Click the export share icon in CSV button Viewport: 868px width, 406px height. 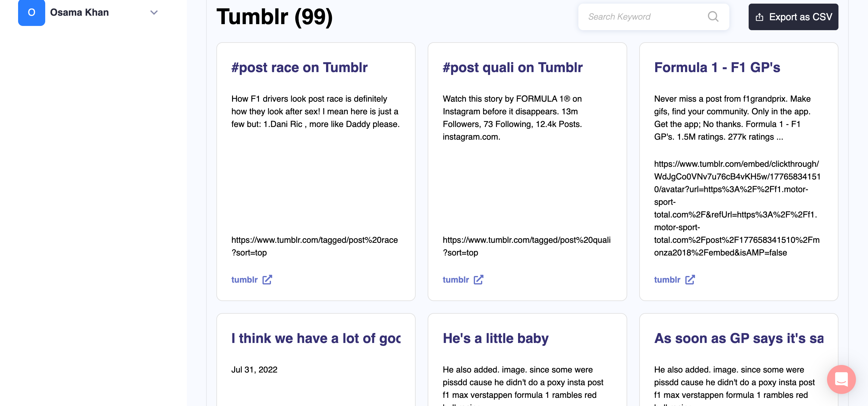[x=759, y=17]
